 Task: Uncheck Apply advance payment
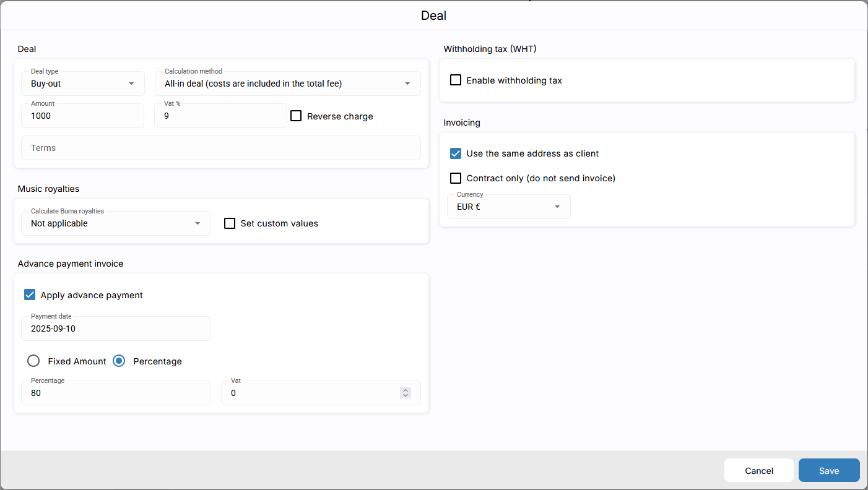(x=30, y=294)
